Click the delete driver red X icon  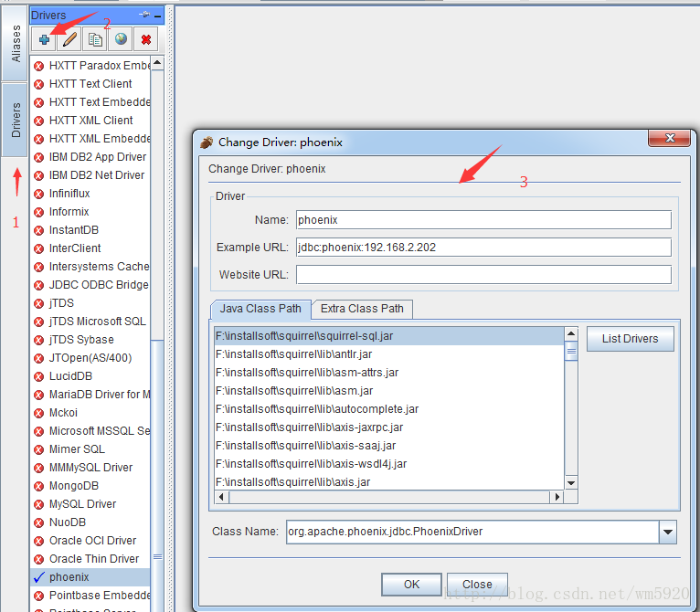(146, 39)
